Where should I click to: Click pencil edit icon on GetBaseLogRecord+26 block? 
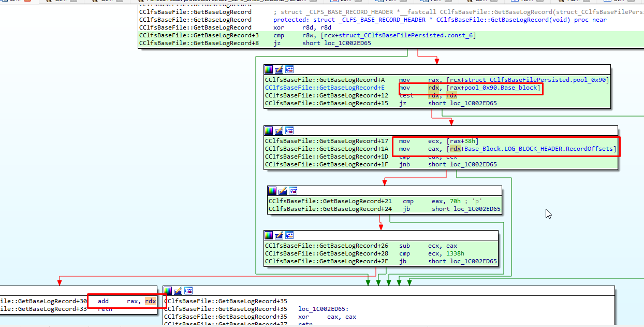pyautogui.click(x=279, y=235)
